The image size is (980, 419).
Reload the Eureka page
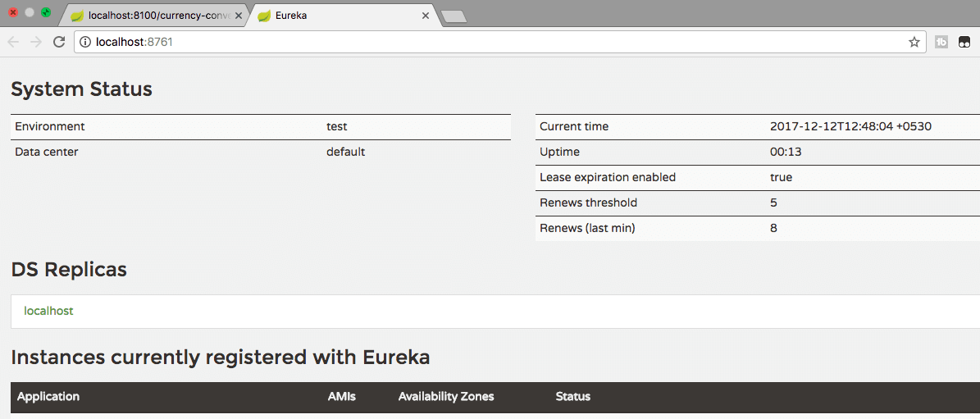click(x=59, y=42)
